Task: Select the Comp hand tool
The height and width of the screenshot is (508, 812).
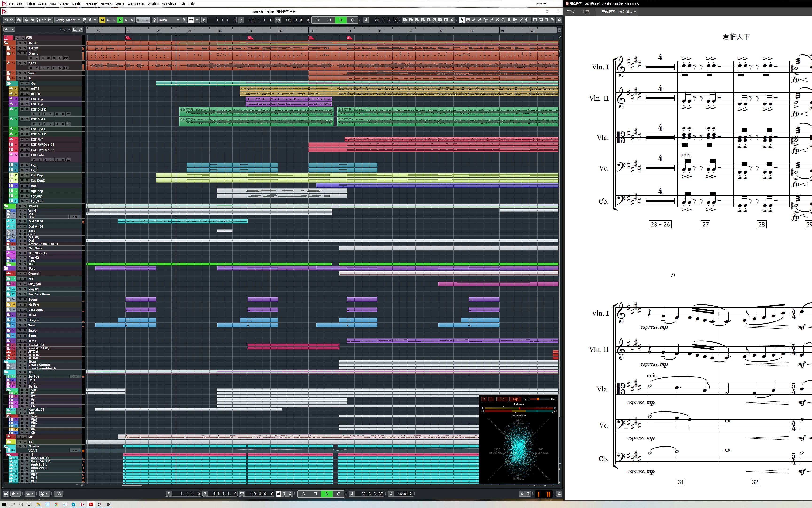Action: pos(509,20)
